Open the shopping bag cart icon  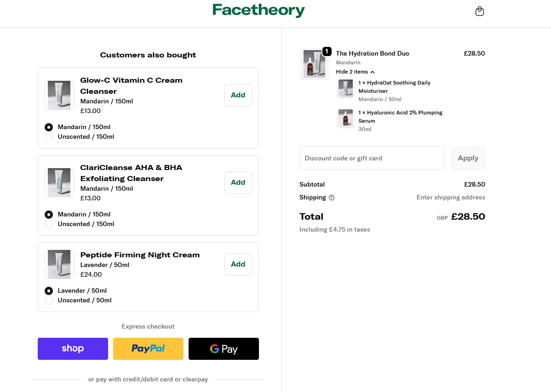(x=479, y=11)
